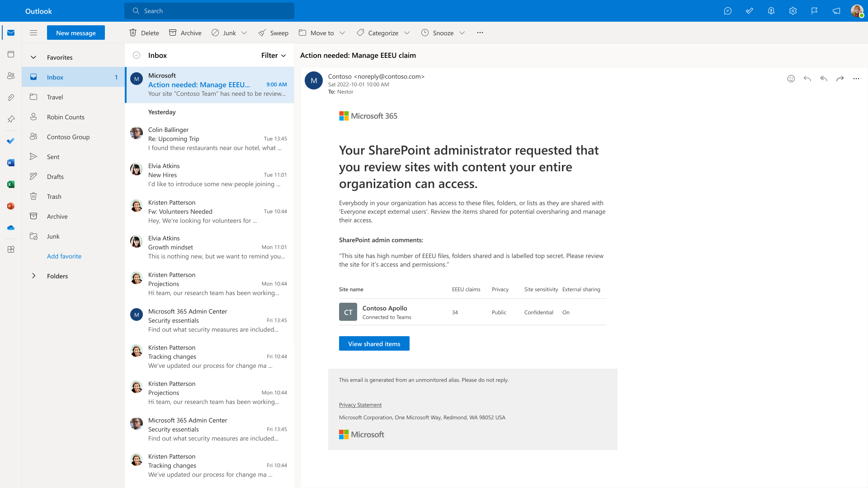The width and height of the screenshot is (868, 488).
Task: Open the Calendar icon in left rail
Action: [x=11, y=54]
